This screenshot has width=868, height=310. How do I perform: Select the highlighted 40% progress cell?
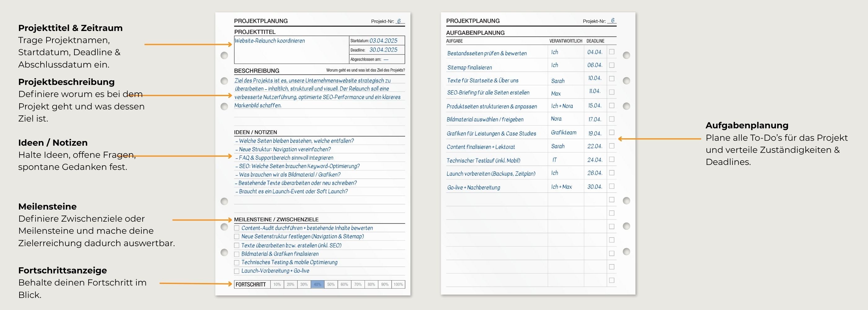(x=317, y=284)
